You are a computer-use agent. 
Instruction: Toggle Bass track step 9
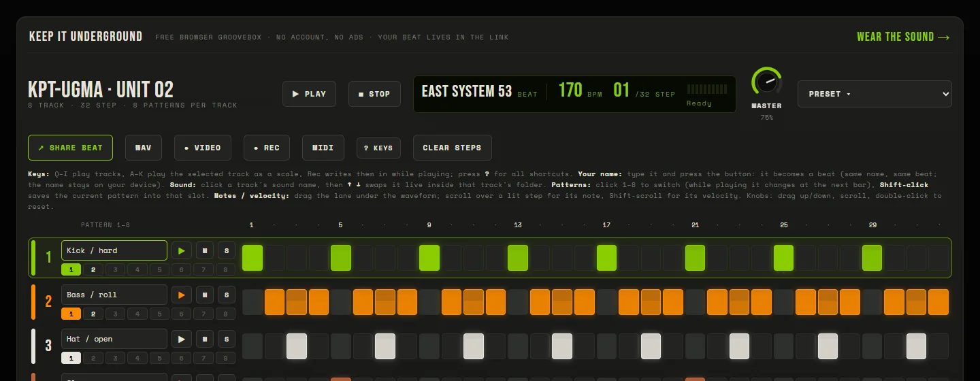point(429,302)
